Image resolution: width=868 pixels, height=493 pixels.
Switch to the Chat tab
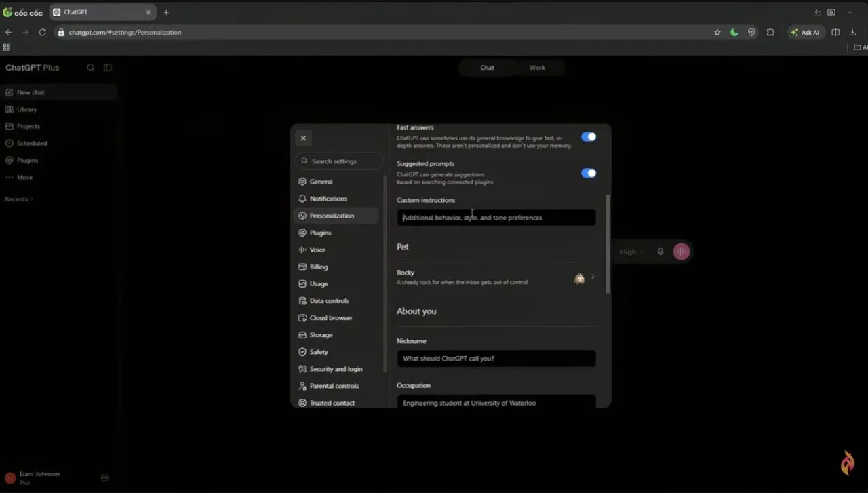487,68
